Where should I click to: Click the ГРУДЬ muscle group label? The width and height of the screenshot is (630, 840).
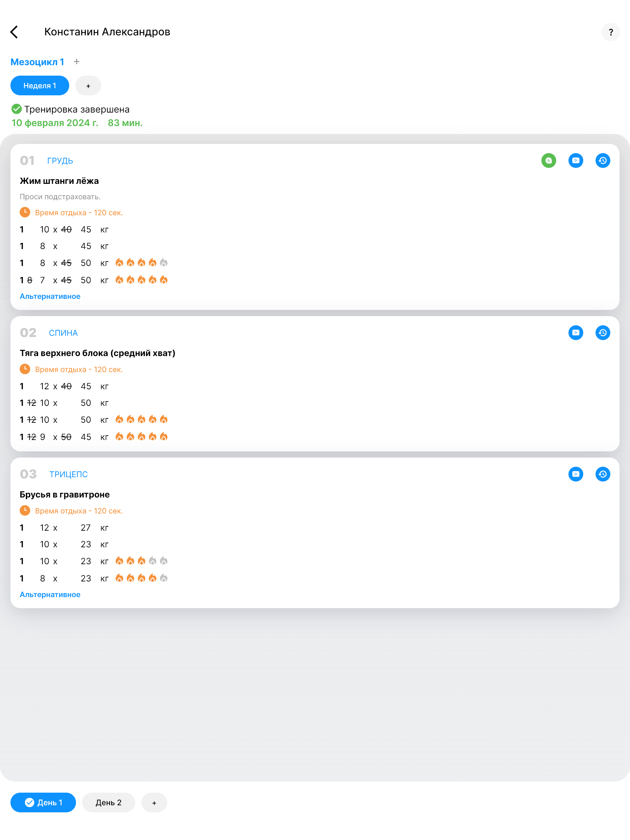(60, 160)
